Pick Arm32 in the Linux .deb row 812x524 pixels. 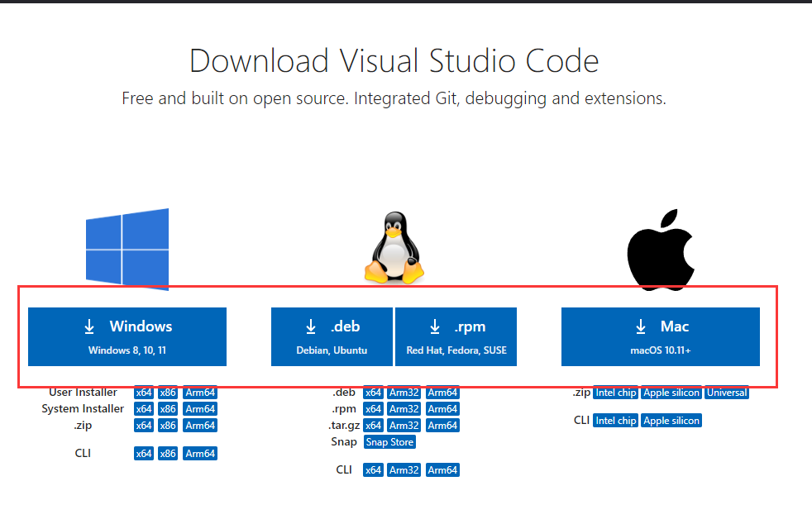coord(404,393)
